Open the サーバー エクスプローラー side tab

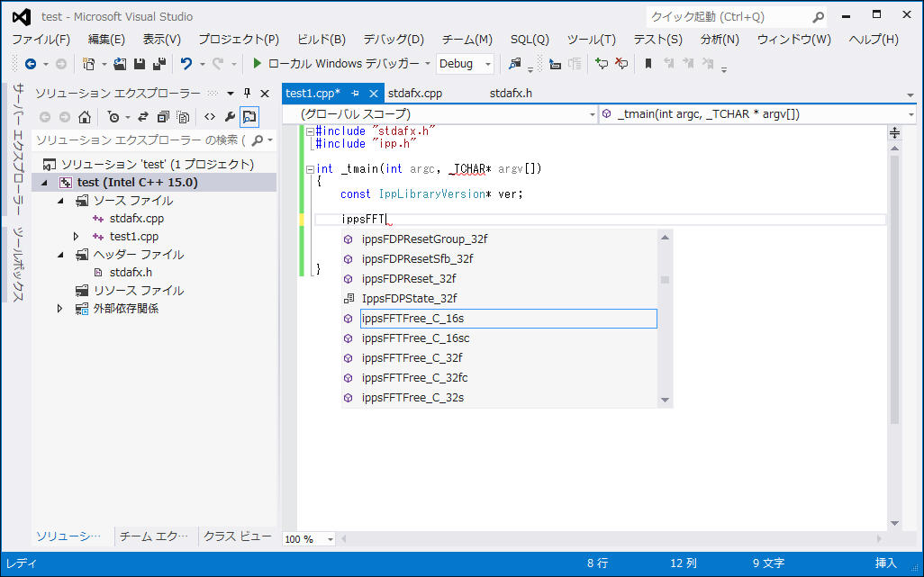[x=20, y=149]
